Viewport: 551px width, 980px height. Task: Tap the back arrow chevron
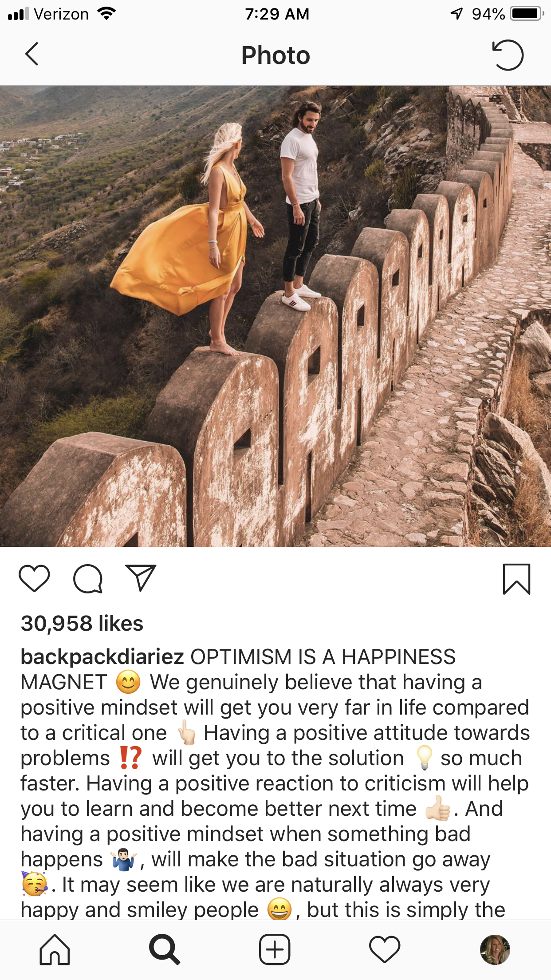[x=31, y=55]
